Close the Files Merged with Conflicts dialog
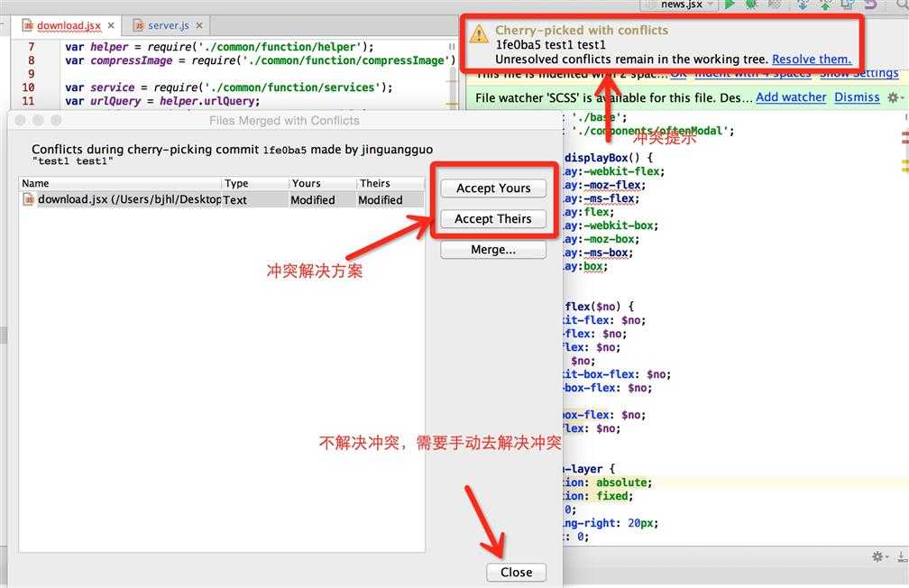The width and height of the screenshot is (909, 588). tap(516, 572)
